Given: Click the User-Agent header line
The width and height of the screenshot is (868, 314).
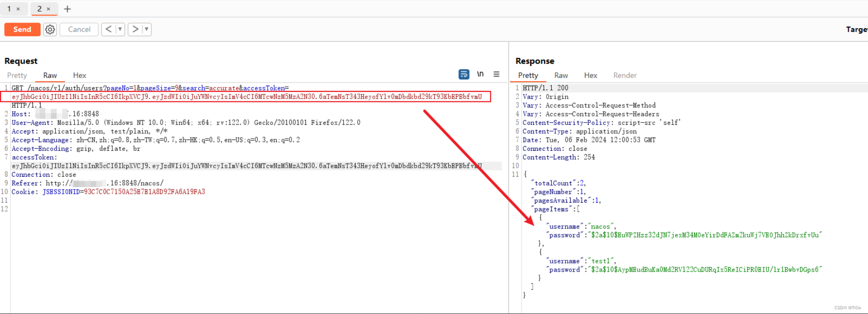Looking at the screenshot, I should 186,123.
